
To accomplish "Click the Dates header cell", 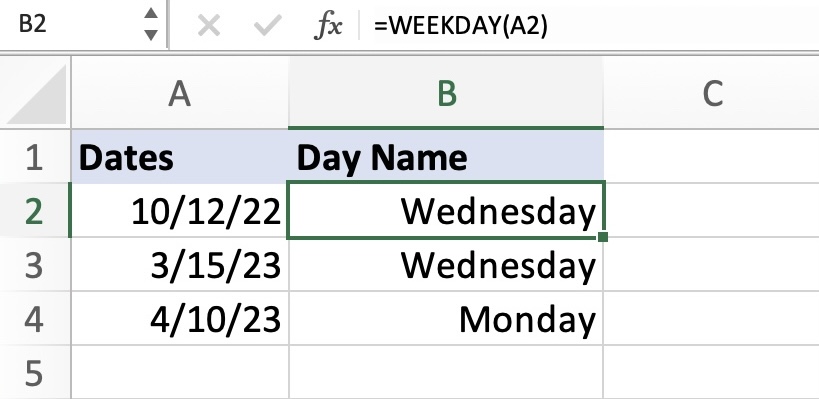I will tap(180, 157).
